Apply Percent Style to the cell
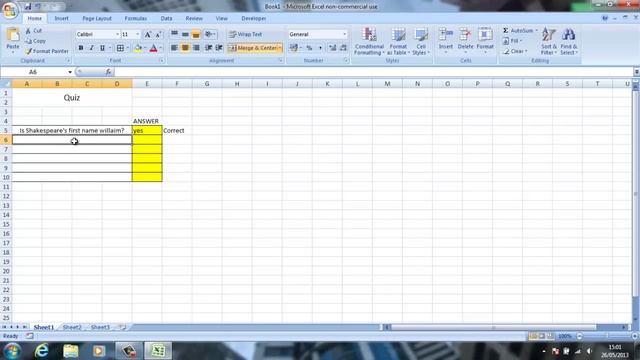Screen dimensions: 640x360 (x=309, y=48)
